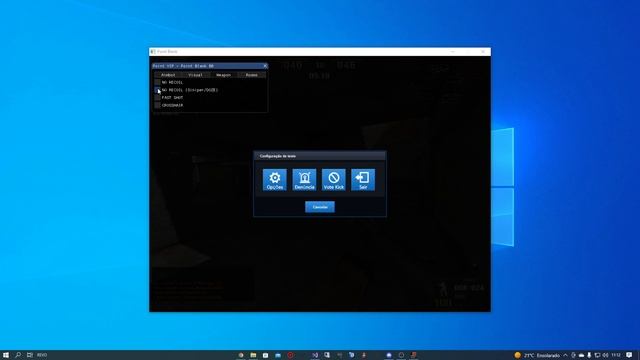
Task: Switch to the Weapon tab
Action: point(224,75)
